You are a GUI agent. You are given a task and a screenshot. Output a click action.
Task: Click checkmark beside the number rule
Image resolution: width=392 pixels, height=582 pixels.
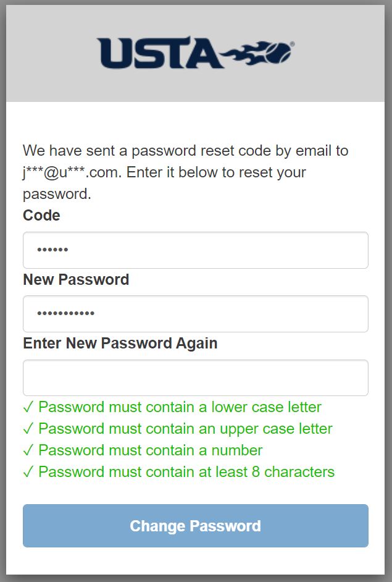coord(28,450)
